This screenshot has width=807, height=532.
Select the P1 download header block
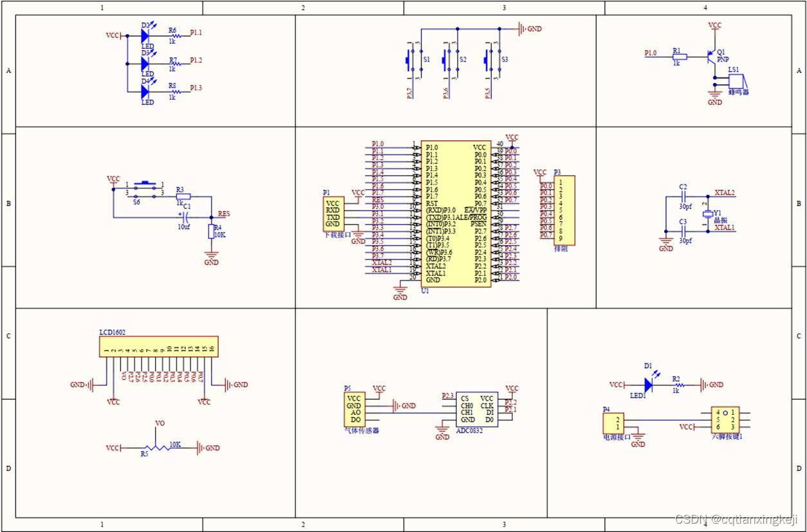333,214
